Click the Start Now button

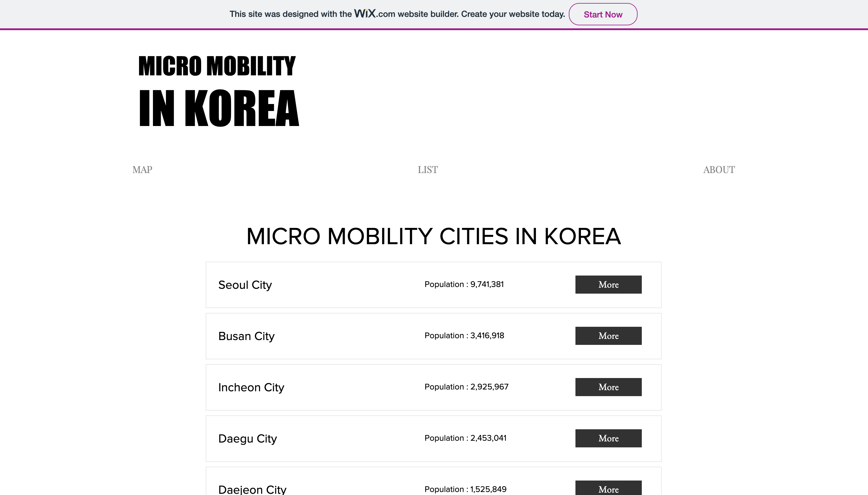[603, 14]
